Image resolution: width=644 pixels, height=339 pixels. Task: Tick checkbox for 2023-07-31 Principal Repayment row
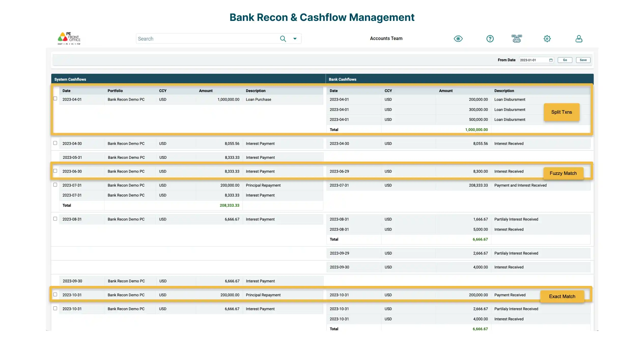pyautogui.click(x=55, y=185)
